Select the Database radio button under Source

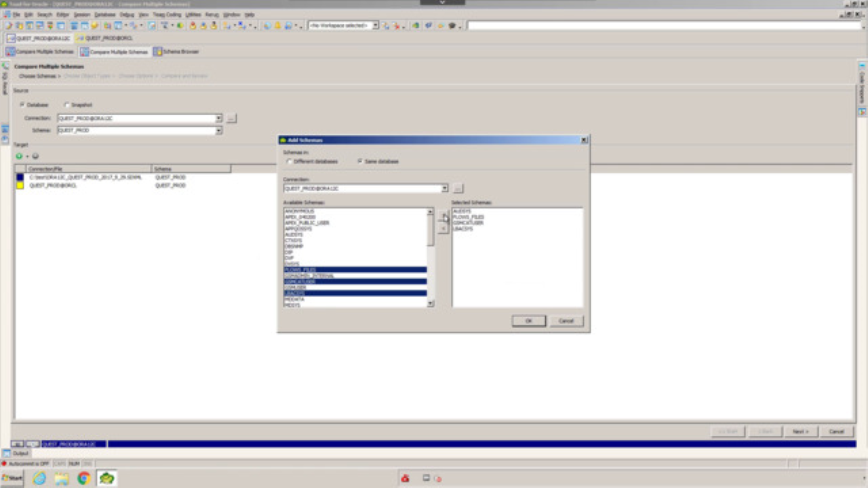coord(22,104)
